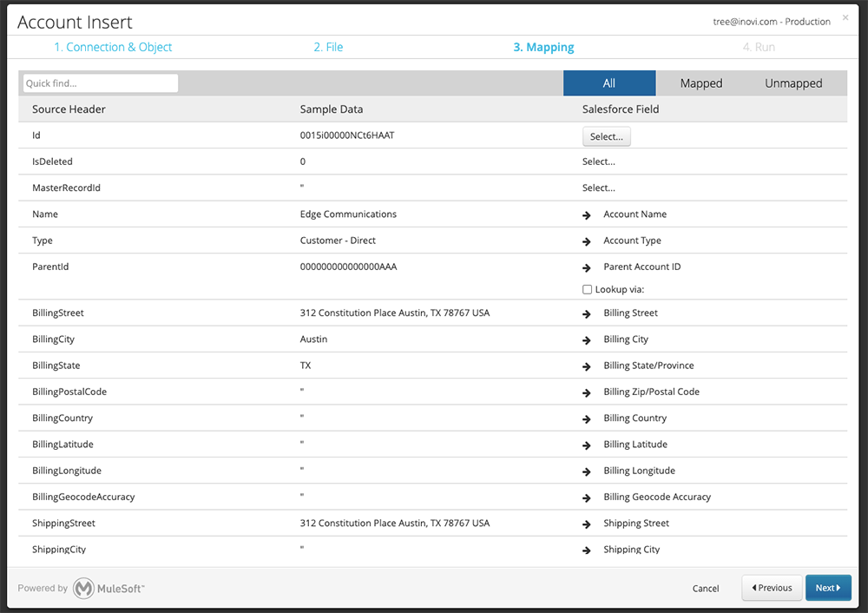This screenshot has height=613, width=868.
Task: Click the arrow icon next to Account Type
Action: click(x=587, y=241)
